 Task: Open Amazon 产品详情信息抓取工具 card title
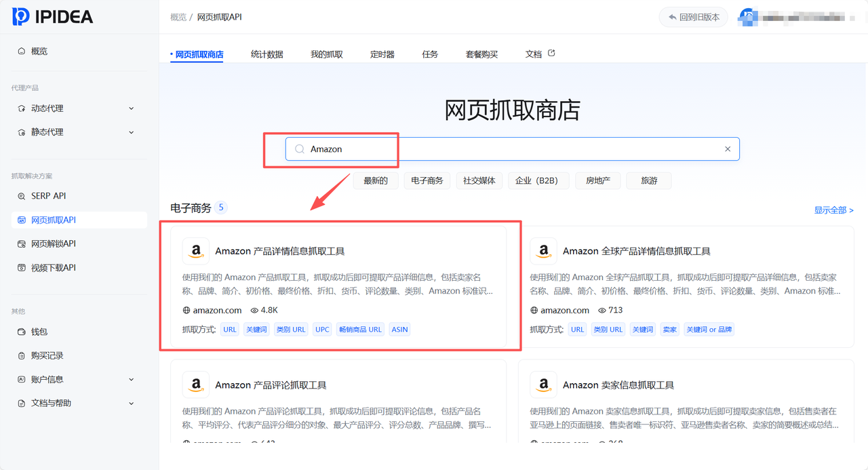click(x=280, y=251)
